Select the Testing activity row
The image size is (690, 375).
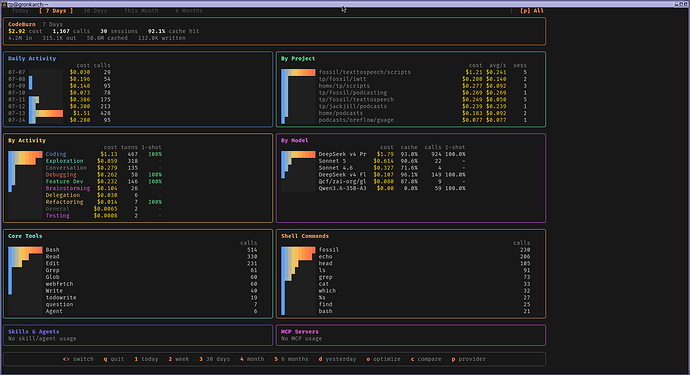(85, 216)
